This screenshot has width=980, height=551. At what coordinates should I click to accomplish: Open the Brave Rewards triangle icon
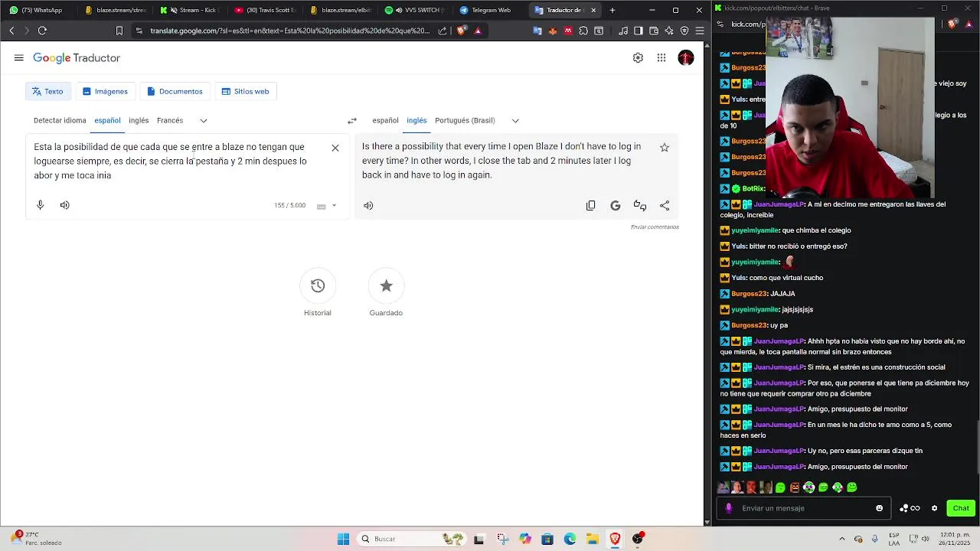(x=478, y=31)
